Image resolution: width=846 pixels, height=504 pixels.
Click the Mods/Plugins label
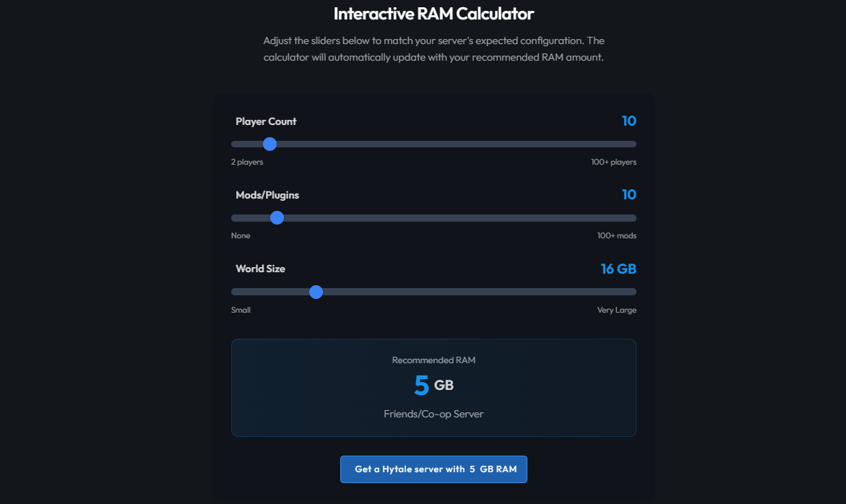point(267,195)
